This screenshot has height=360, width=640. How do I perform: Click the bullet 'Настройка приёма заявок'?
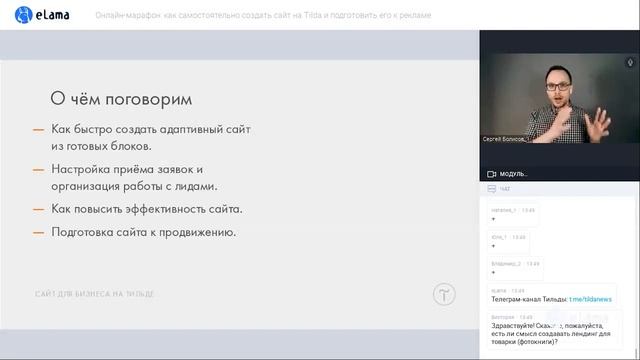[134, 178]
